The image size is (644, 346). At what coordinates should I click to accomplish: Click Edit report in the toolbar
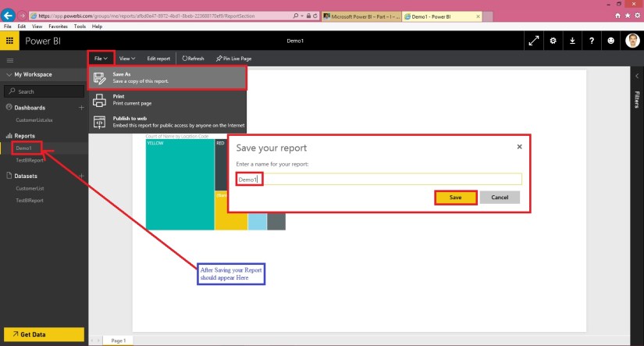(x=158, y=59)
